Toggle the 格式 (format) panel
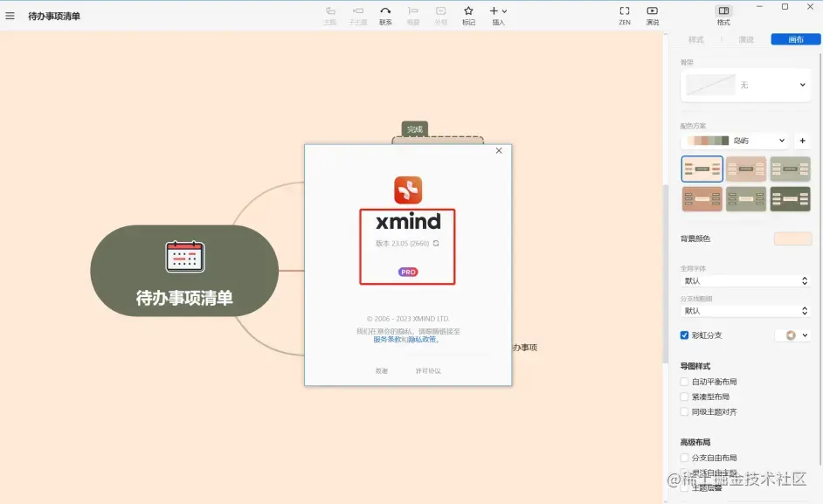The image size is (823, 504). click(723, 16)
